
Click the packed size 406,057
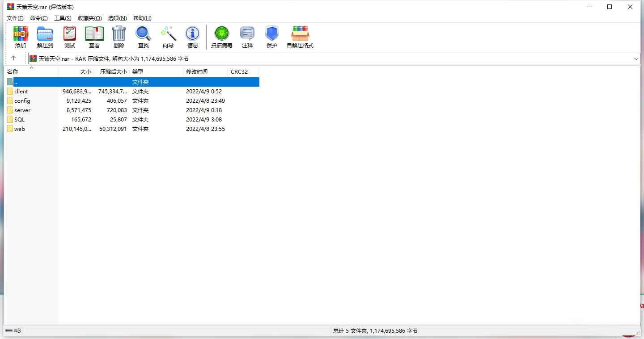click(117, 100)
